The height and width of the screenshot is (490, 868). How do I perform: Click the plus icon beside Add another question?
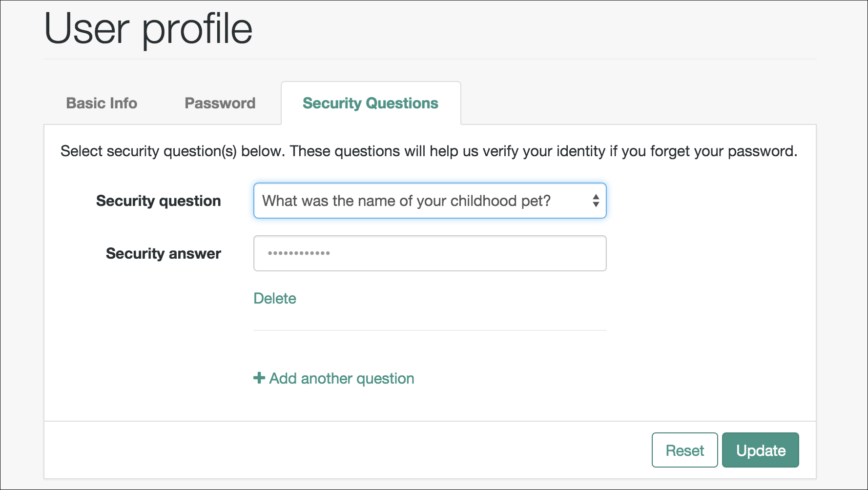point(258,378)
